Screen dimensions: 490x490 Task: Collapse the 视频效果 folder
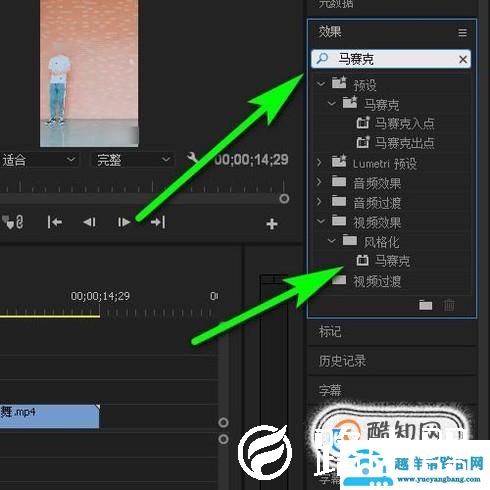click(321, 221)
